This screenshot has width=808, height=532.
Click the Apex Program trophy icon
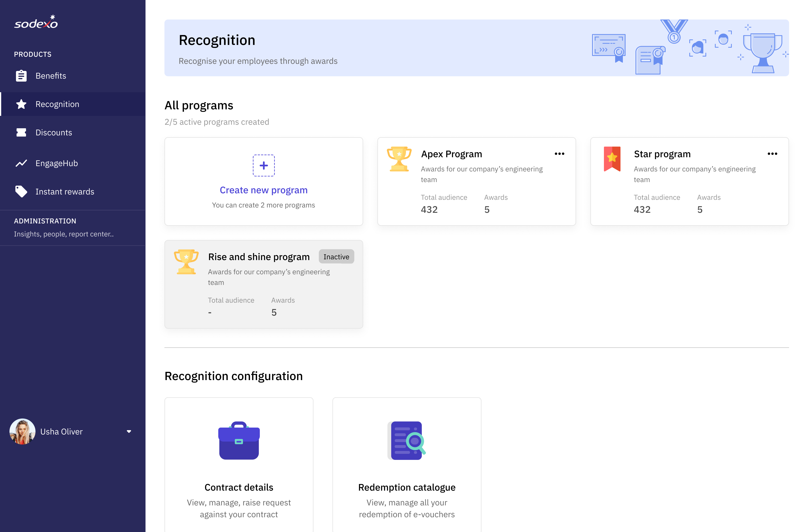coord(399,159)
